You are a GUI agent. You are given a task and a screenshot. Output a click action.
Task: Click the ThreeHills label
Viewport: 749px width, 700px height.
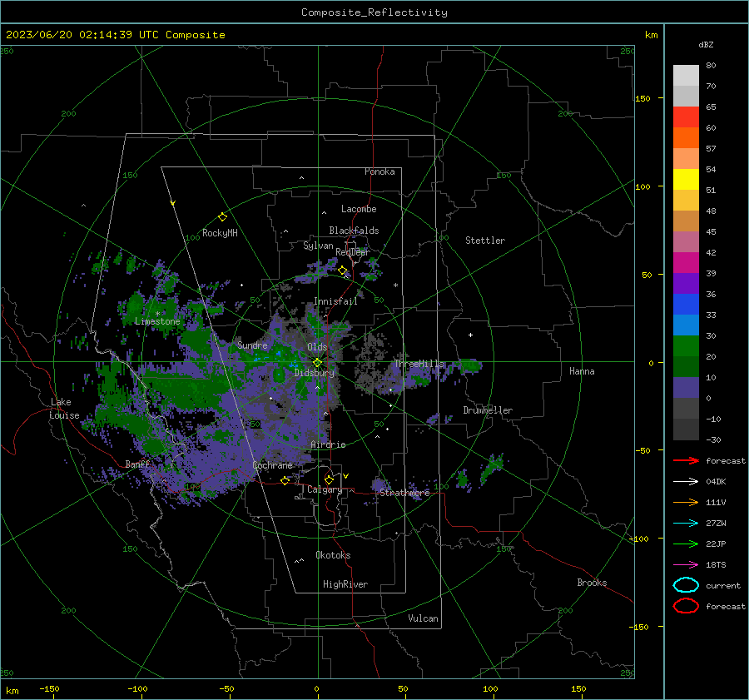tap(419, 364)
